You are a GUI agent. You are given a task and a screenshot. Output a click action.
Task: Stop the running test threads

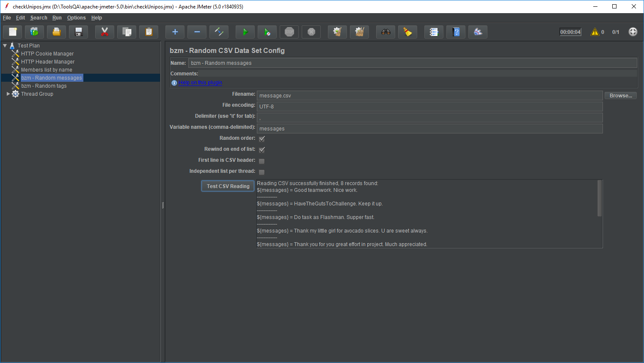tap(289, 32)
